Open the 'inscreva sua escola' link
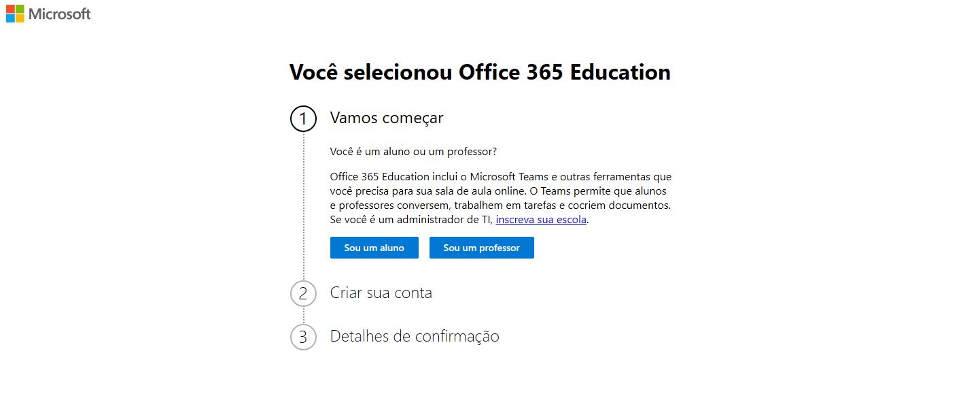The width and height of the screenshot is (980, 413). (x=540, y=219)
